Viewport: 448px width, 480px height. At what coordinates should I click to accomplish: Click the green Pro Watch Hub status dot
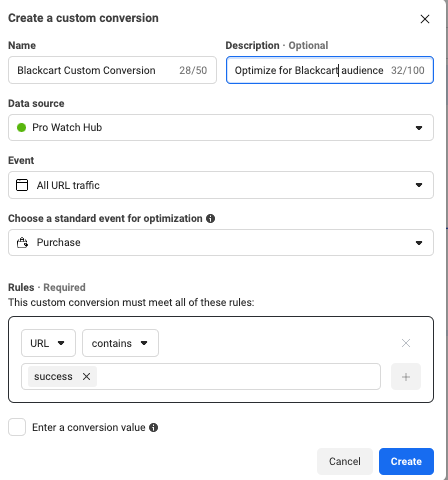click(x=21, y=127)
